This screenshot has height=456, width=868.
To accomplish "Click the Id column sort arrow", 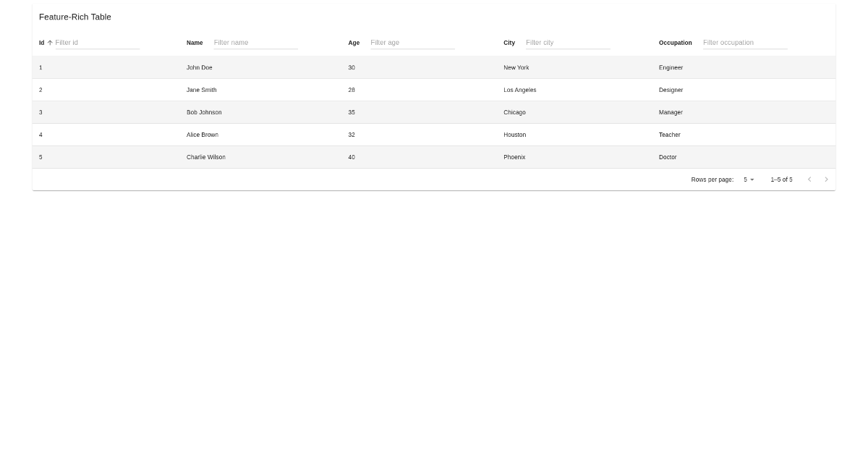I will click(49, 43).
